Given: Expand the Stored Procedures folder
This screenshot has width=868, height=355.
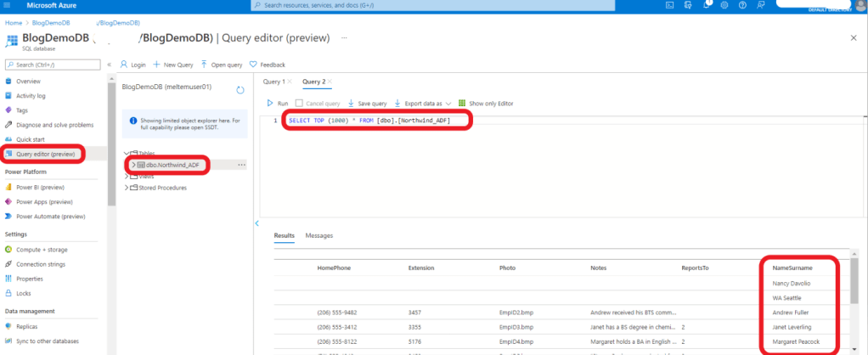Looking at the screenshot, I should 127,188.
